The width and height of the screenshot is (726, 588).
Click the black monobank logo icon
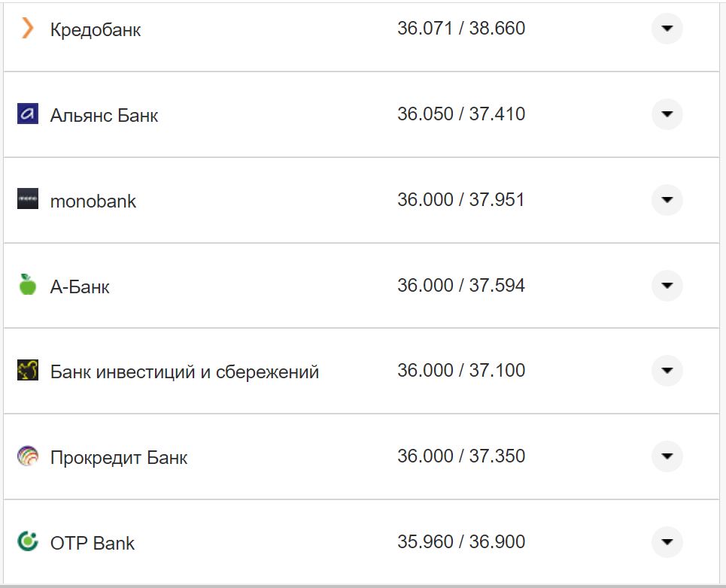tap(28, 199)
